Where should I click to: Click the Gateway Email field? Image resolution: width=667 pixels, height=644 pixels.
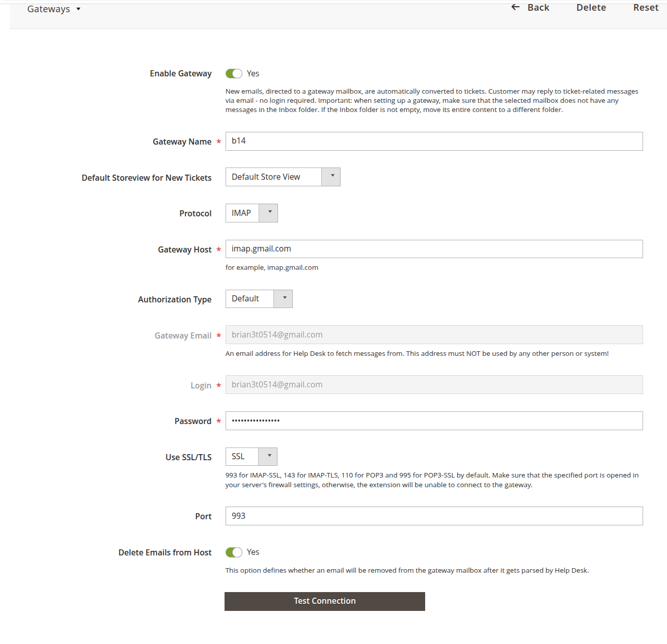point(433,335)
